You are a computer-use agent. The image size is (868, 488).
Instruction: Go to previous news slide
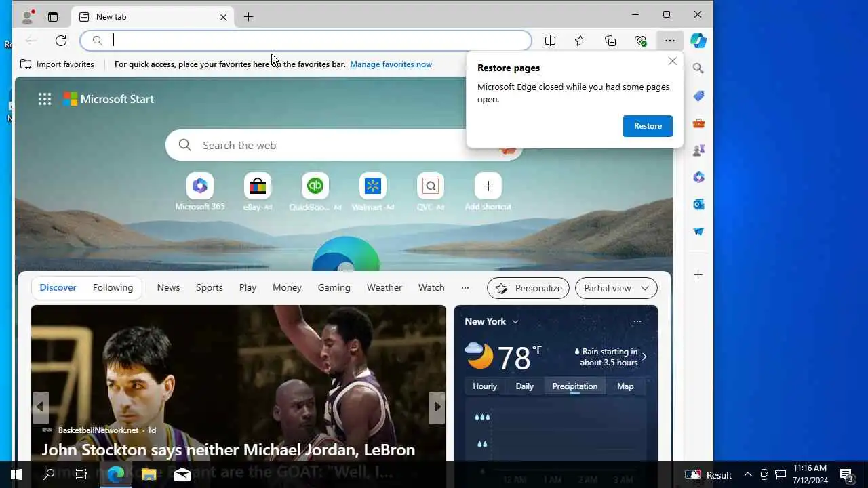tap(40, 407)
